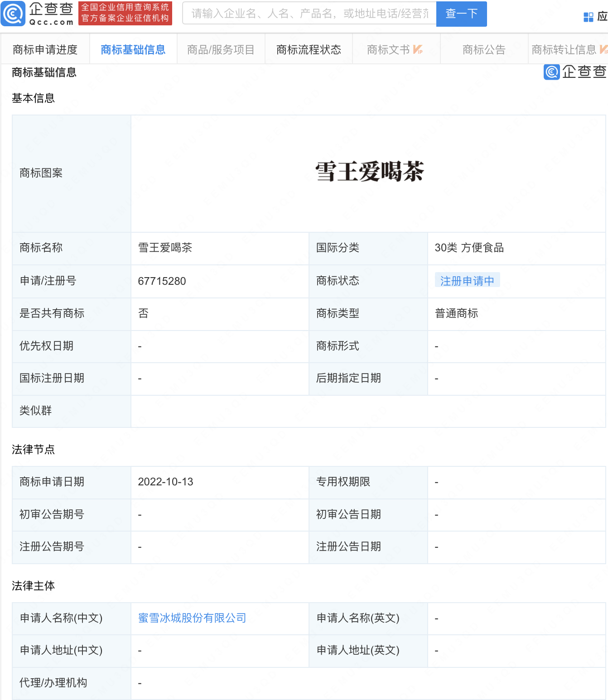Click the 申请人地址(中文) label
608x700 pixels.
[x=61, y=650]
